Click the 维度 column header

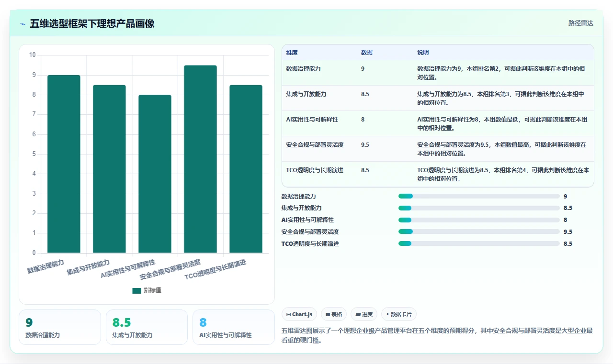point(292,53)
